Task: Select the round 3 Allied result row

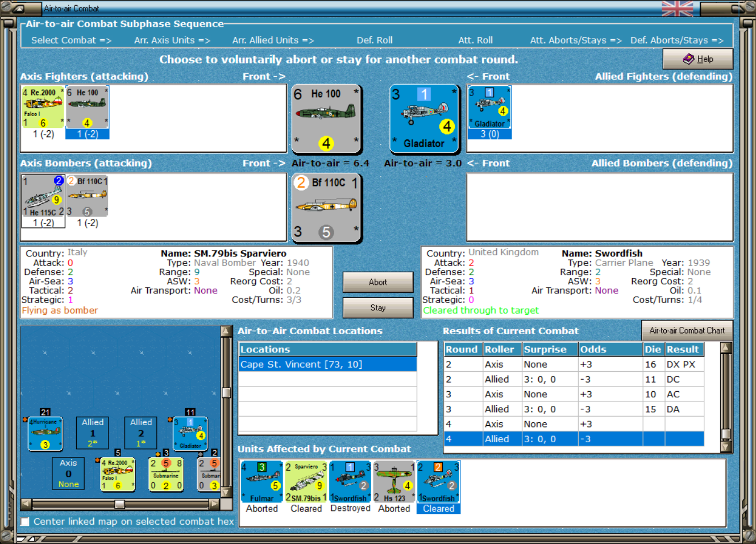Action: pyautogui.click(x=574, y=409)
